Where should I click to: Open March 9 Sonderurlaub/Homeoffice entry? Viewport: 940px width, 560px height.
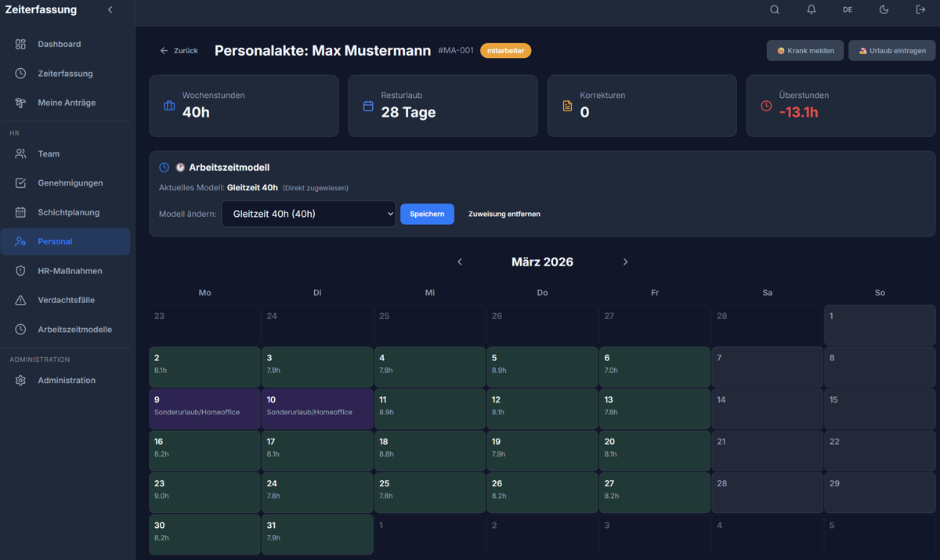point(204,409)
